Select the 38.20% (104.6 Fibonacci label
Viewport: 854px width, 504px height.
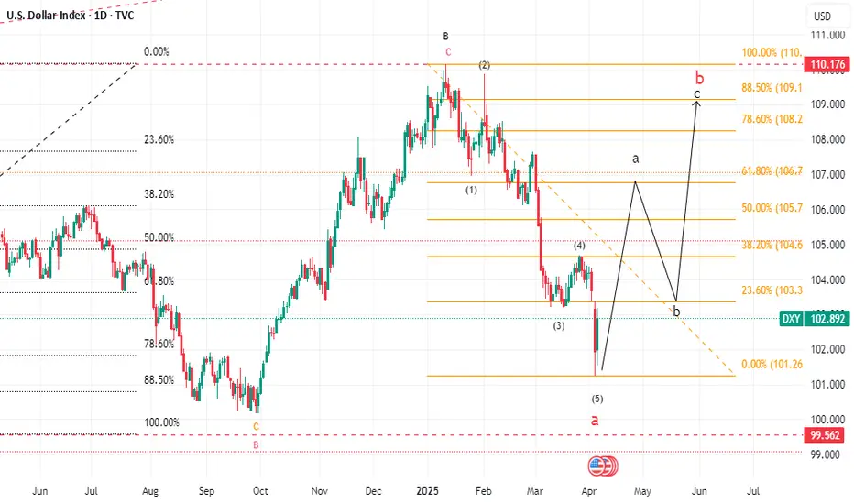click(x=772, y=245)
